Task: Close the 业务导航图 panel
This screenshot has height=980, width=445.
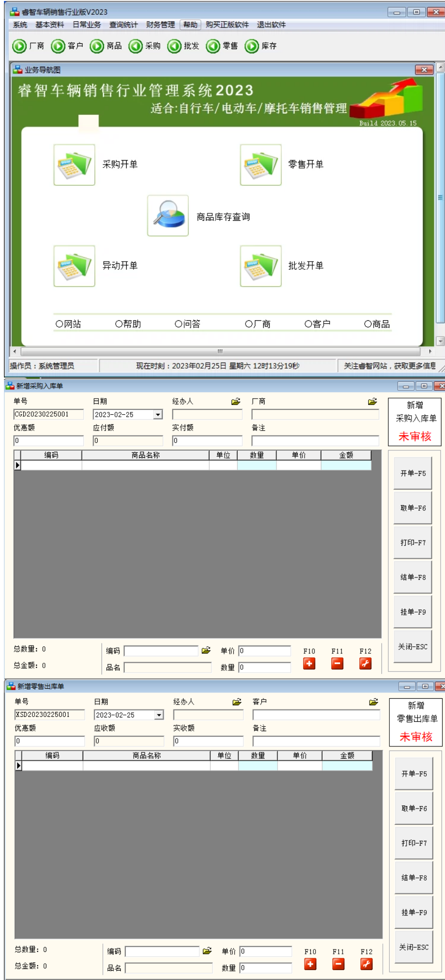Action: click(424, 69)
